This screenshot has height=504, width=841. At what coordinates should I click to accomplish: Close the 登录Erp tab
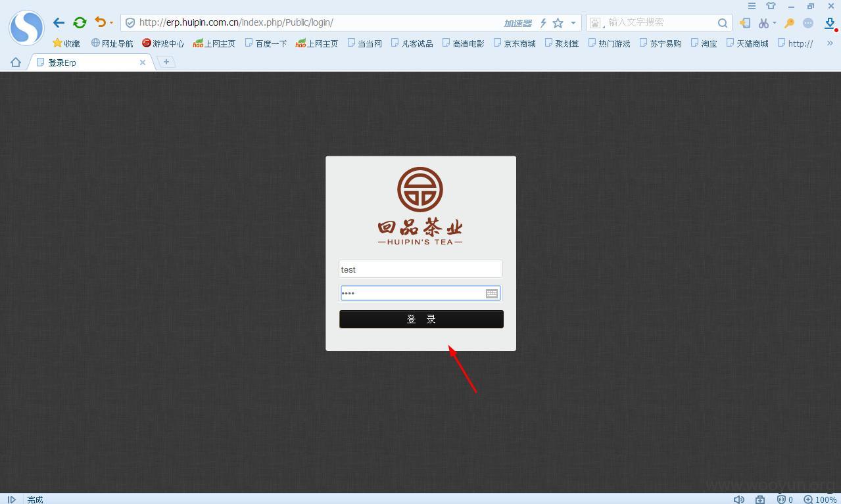143,62
